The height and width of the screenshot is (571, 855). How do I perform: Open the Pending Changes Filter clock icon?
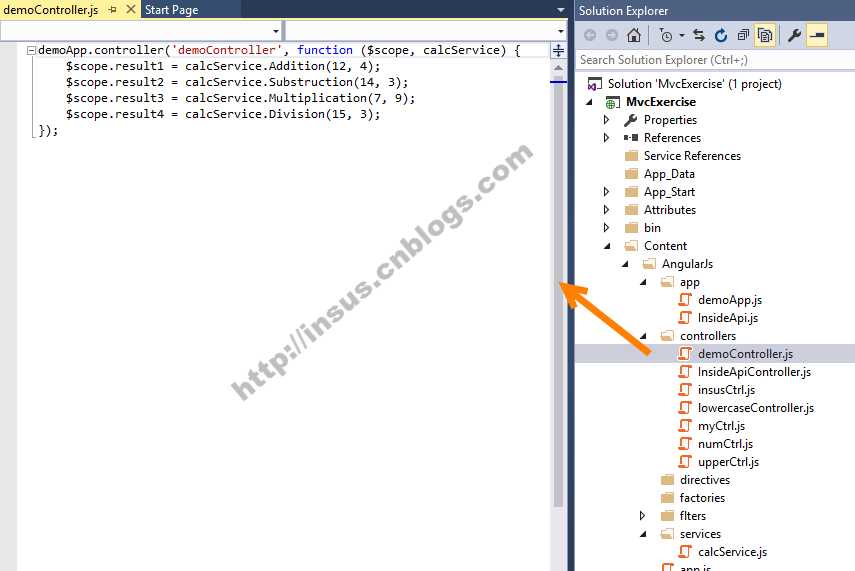(x=666, y=35)
